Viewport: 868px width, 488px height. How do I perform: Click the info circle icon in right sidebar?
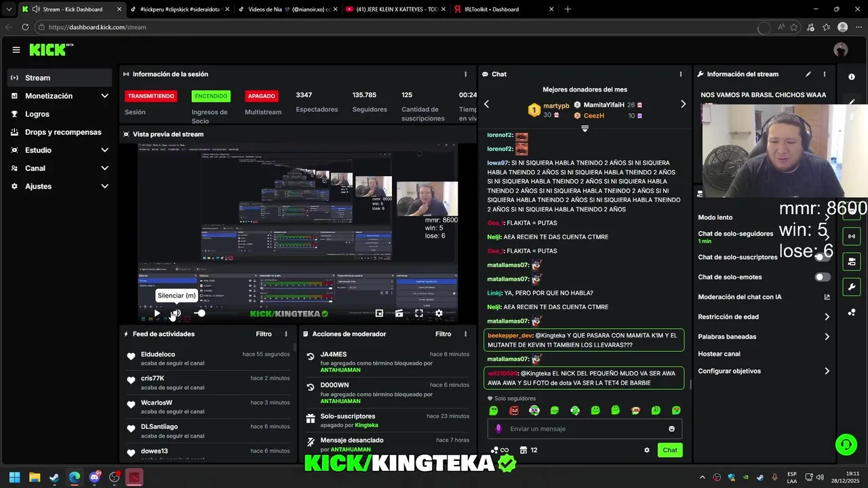click(852, 77)
